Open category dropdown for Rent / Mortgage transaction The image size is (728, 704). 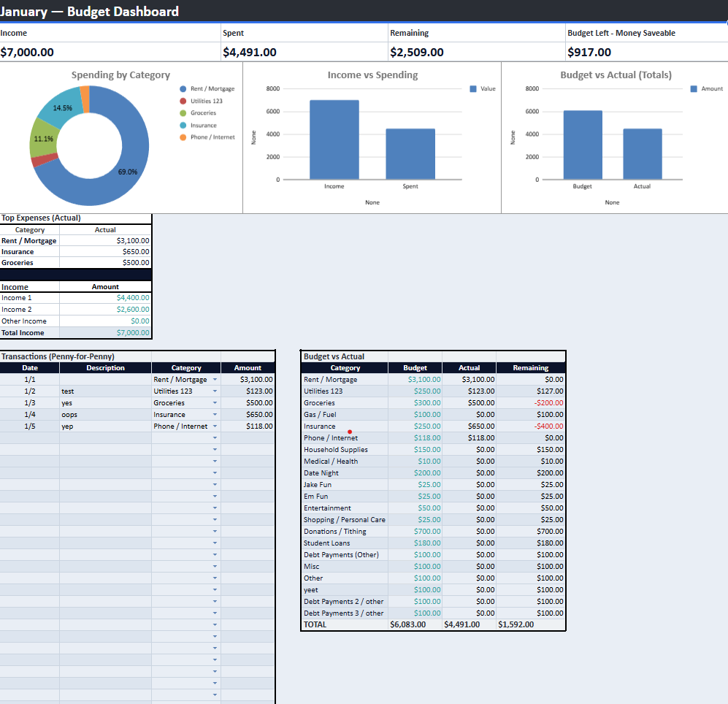tap(215, 380)
